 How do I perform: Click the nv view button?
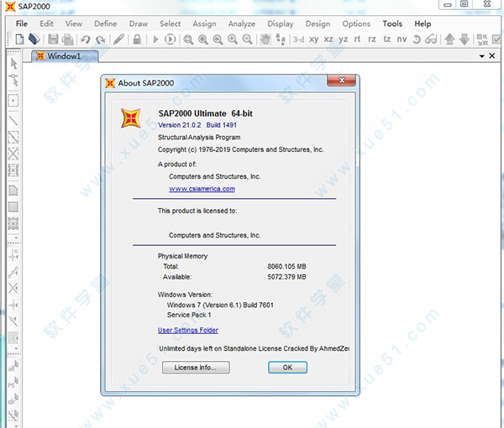[402, 39]
